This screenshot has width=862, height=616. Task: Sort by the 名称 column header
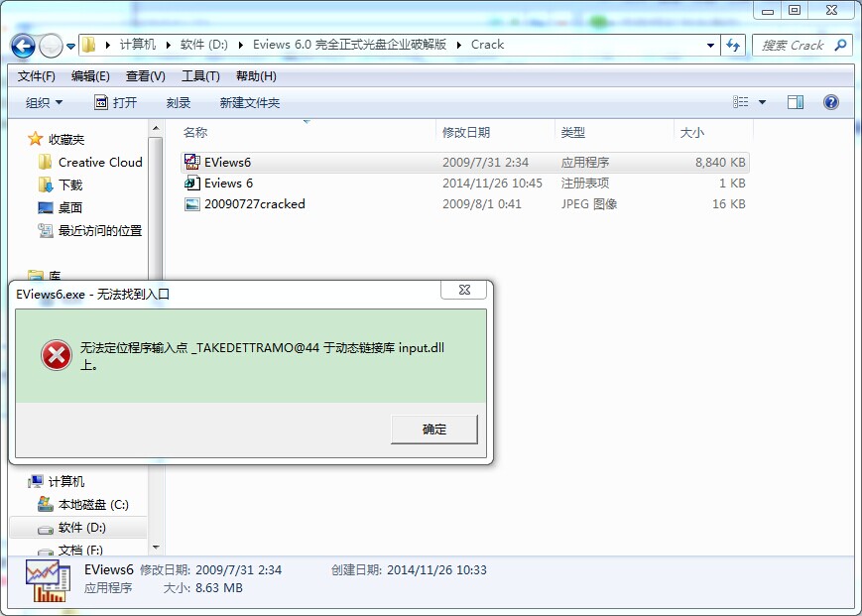pos(308,132)
